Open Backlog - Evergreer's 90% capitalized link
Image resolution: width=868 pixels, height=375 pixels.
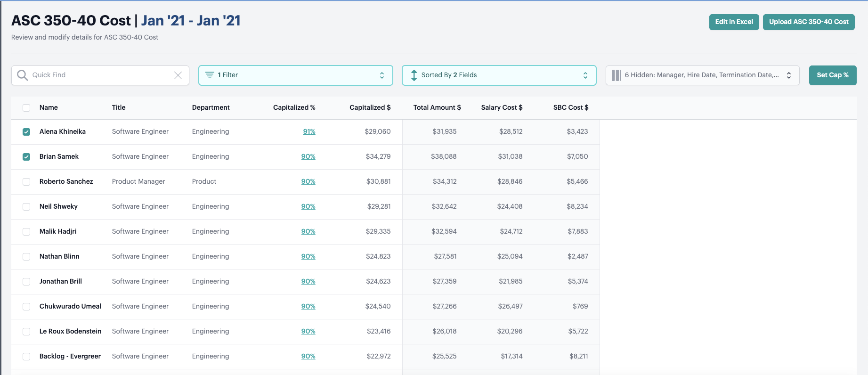(x=308, y=356)
